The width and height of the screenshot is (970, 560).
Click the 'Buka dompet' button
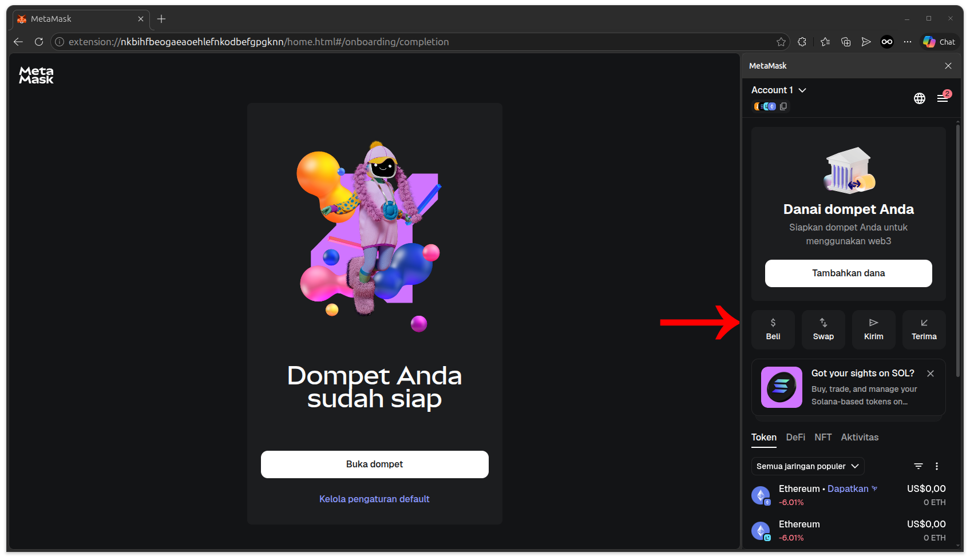374,464
